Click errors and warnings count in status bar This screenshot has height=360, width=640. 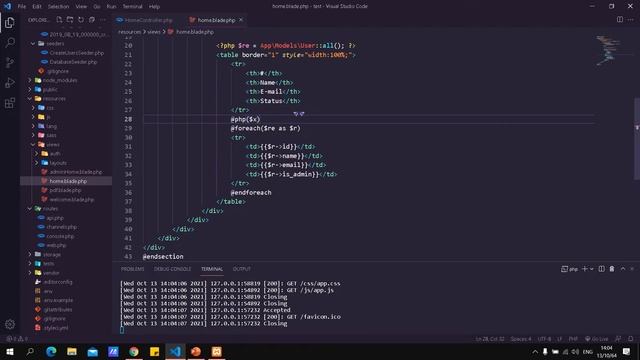point(17,339)
